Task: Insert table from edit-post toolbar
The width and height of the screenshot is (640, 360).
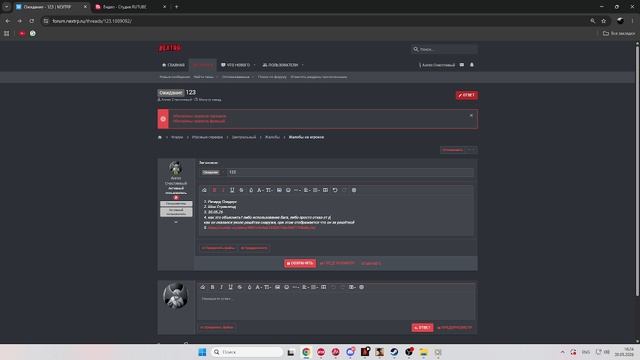Action: pyautogui.click(x=325, y=190)
